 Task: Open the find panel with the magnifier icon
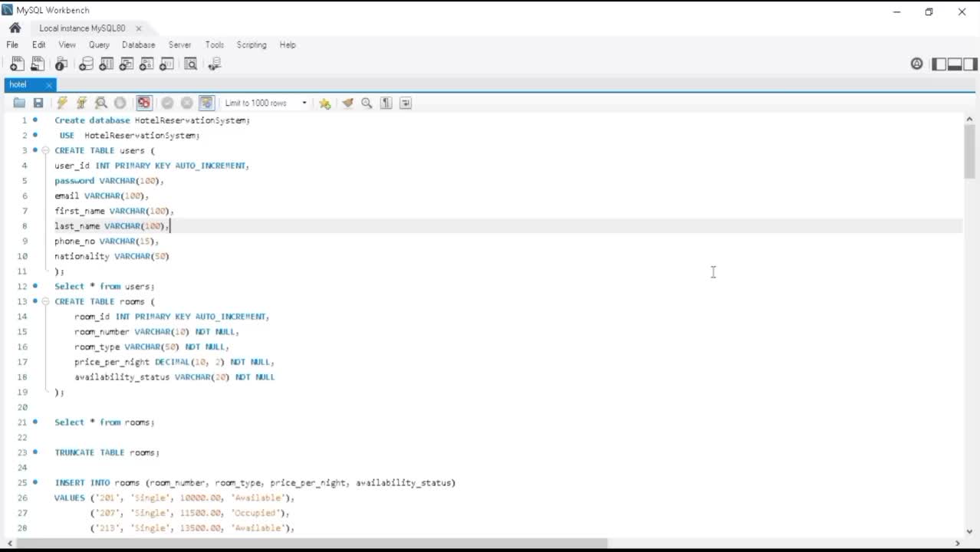coord(367,103)
